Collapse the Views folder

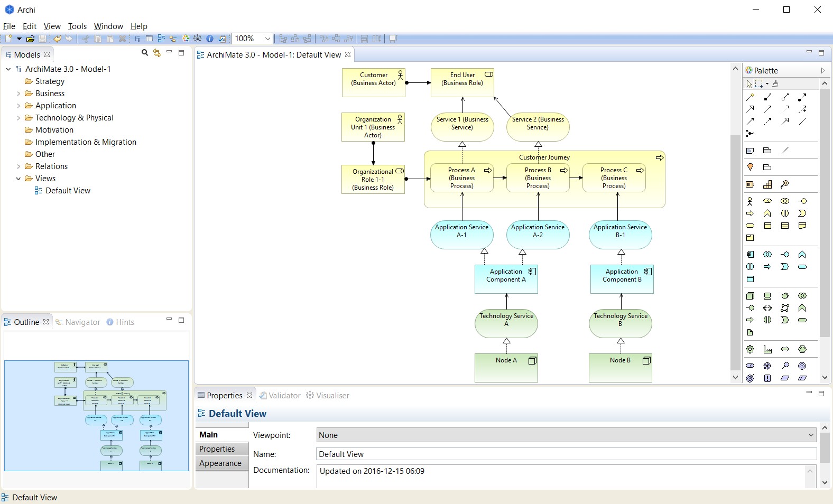pyautogui.click(x=18, y=179)
